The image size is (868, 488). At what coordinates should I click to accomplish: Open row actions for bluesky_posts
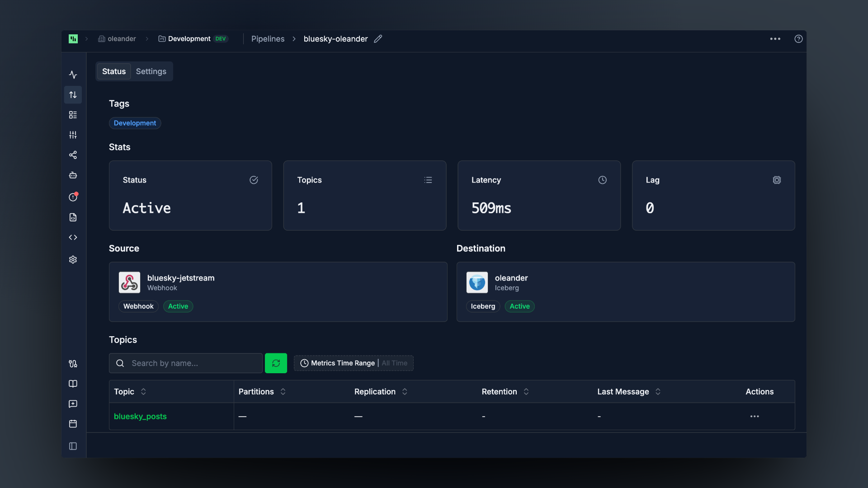(x=755, y=416)
